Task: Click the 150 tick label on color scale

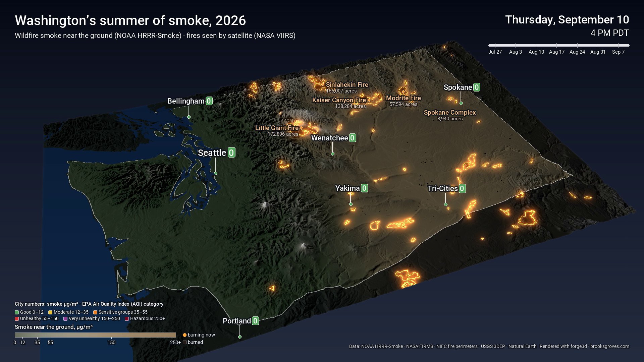Action: coord(111,343)
